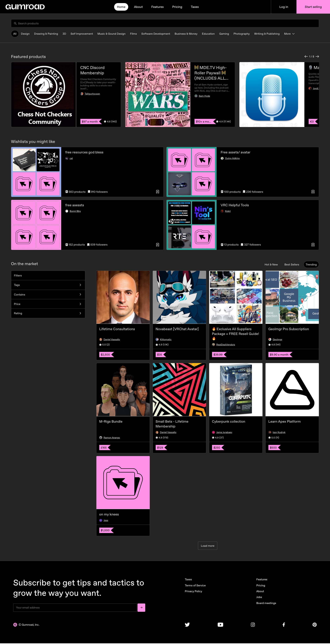Image resolution: width=330 pixels, height=644 pixels.
Task: Open Gumroad's Pinterest icon in footer
Action: coord(315,624)
